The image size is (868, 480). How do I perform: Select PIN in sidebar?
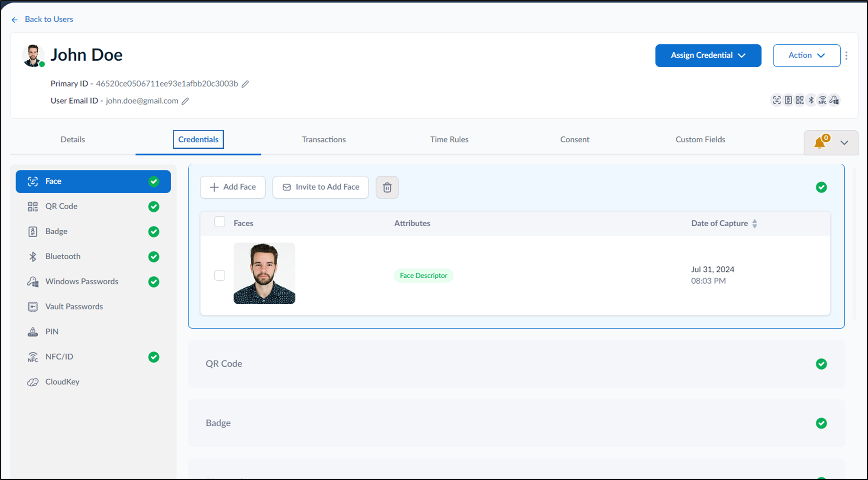(93, 332)
